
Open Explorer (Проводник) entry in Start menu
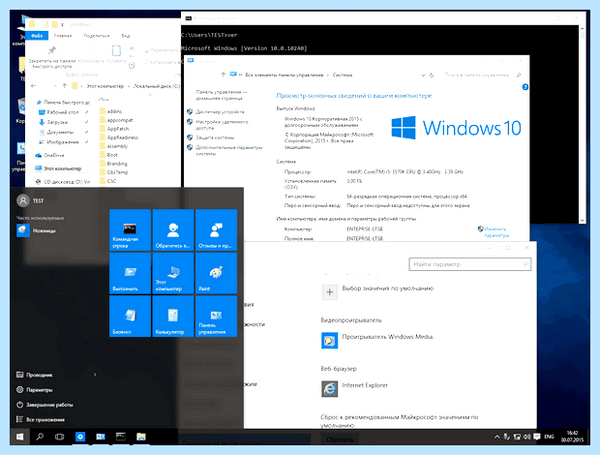pos(34,375)
